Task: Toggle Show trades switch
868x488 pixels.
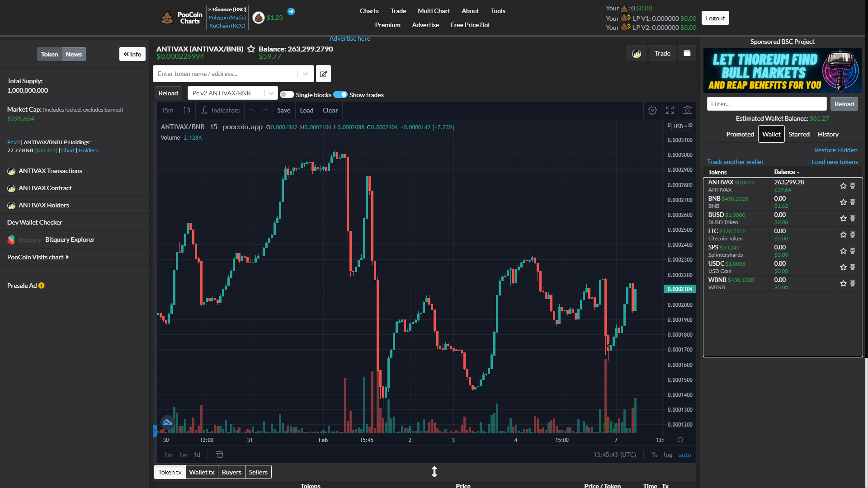Action: (x=340, y=94)
